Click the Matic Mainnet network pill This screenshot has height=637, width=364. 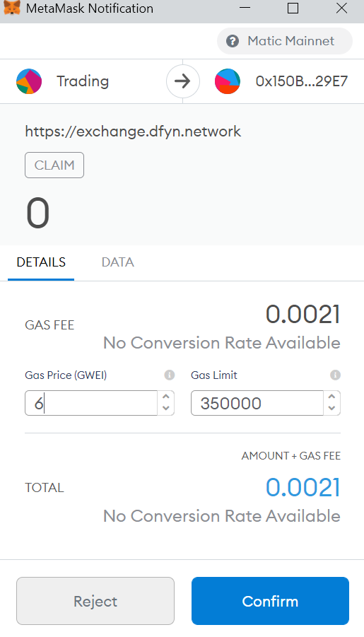285,41
